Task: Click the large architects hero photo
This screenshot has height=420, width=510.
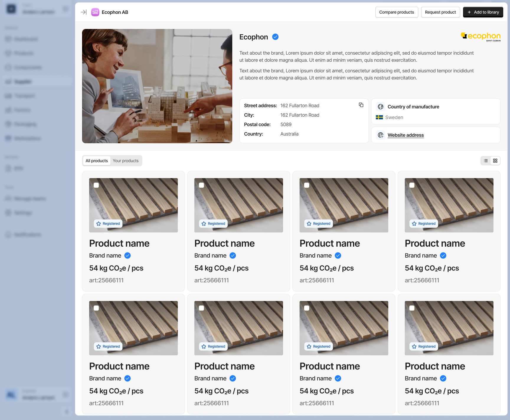Action: (157, 86)
